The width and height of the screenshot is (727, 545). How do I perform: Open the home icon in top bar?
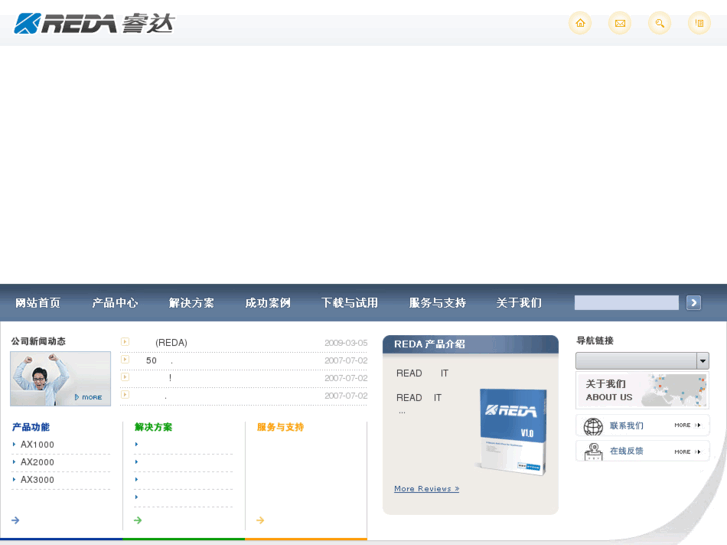[580, 23]
